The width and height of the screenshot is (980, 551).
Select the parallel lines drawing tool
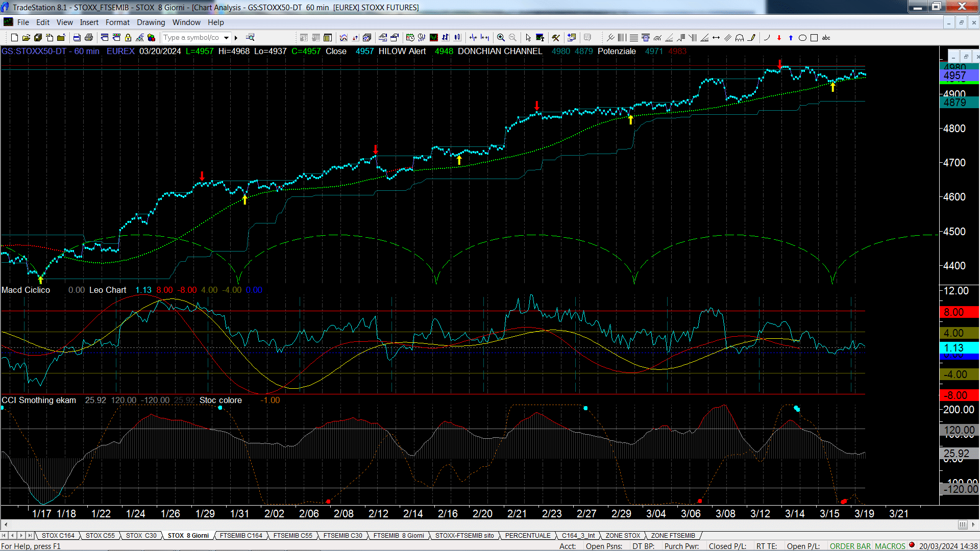pyautogui.click(x=728, y=38)
